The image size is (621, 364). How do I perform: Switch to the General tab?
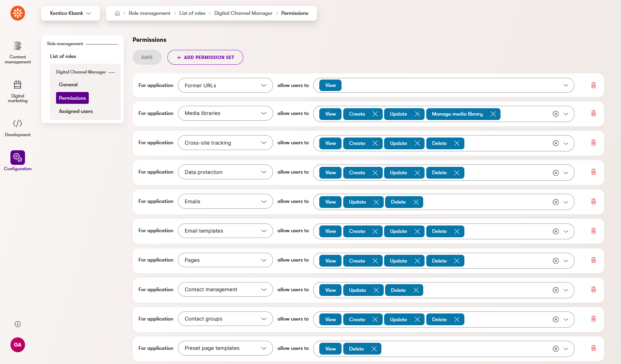pos(68,85)
